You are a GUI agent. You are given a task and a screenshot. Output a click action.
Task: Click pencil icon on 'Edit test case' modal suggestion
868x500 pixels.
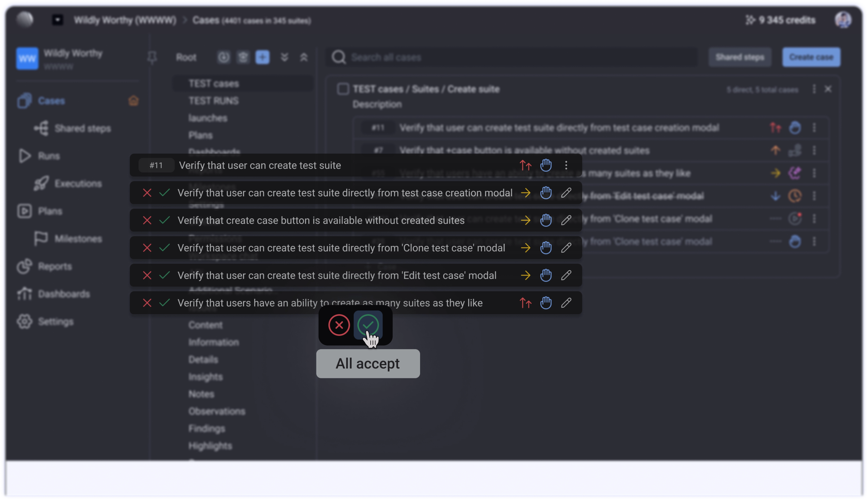coord(566,275)
